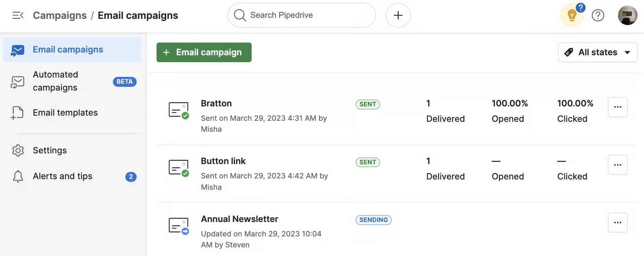Open the All states filter dropdown

(597, 52)
